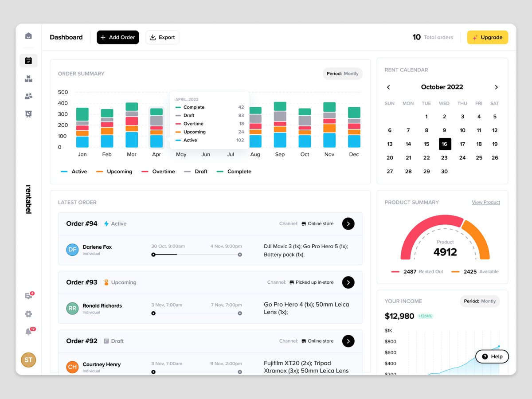Go to next month in calendar

(x=496, y=87)
